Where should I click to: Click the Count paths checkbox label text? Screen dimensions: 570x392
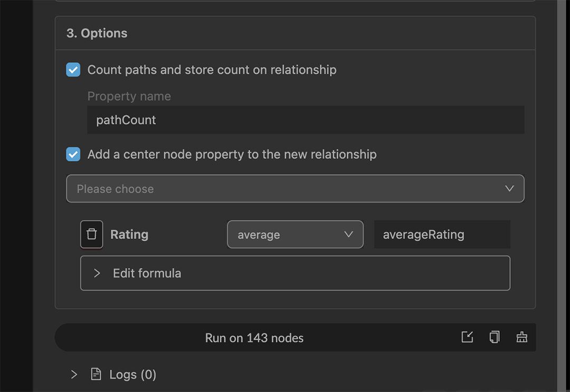(x=212, y=70)
